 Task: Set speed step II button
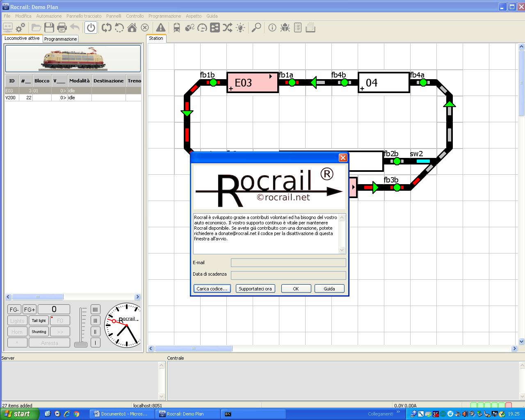(x=95, y=332)
